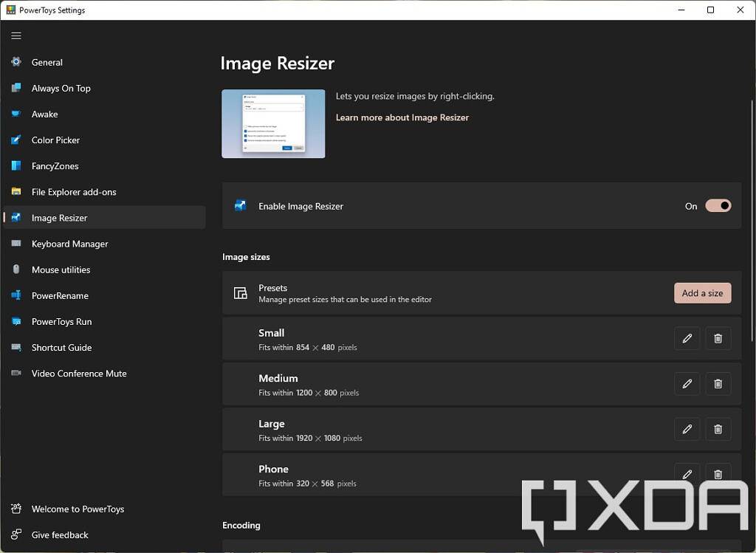The height and width of the screenshot is (553, 756).
Task: Toggle Enable Image Resizer off
Action: (x=717, y=206)
